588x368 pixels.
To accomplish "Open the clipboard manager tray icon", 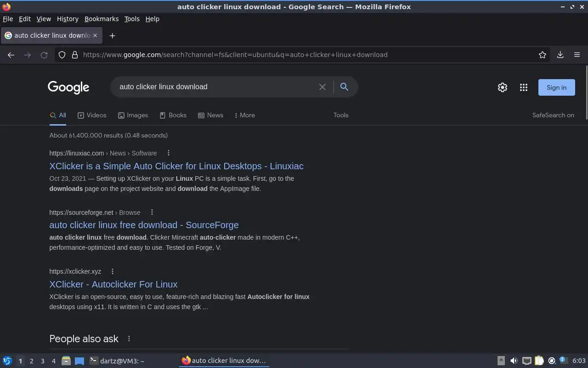I will coord(539,361).
